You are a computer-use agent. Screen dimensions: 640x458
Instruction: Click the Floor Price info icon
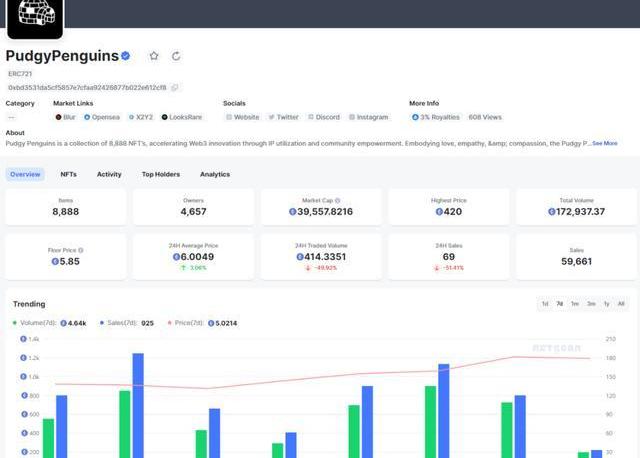(x=81, y=250)
